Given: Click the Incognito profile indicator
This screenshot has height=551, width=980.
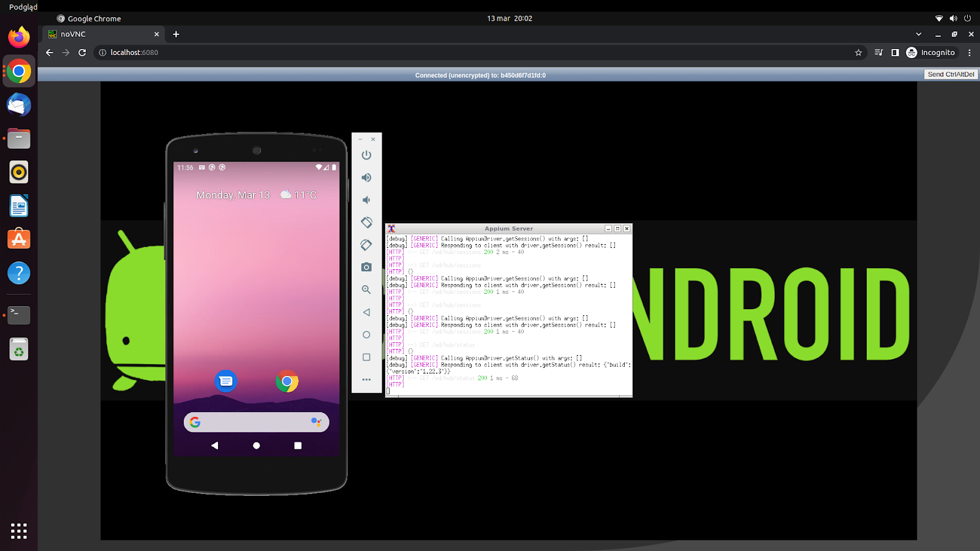Looking at the screenshot, I should pos(930,53).
